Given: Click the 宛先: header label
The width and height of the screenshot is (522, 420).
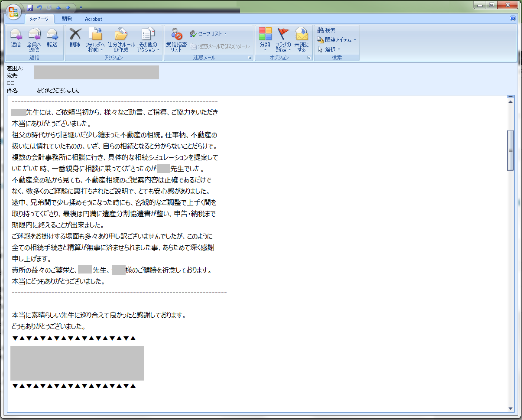Looking at the screenshot, I should (x=13, y=76).
